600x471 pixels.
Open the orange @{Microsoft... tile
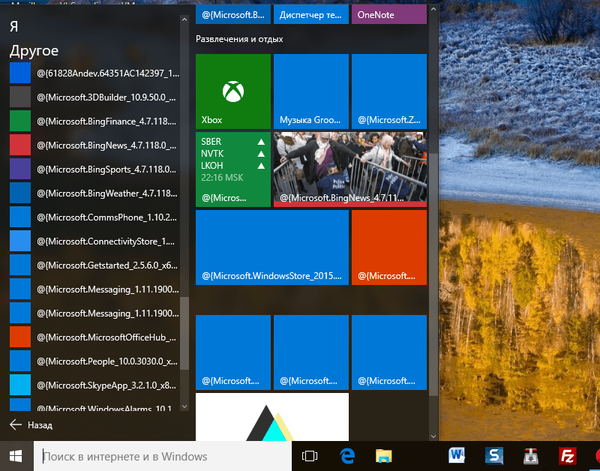pos(389,247)
